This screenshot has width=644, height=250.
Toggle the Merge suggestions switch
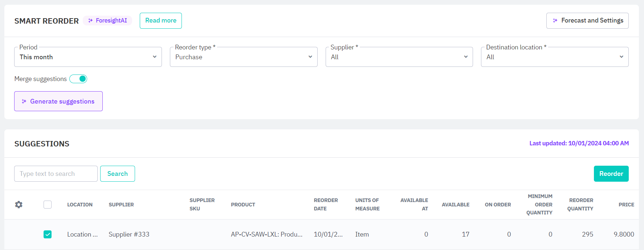coord(78,79)
